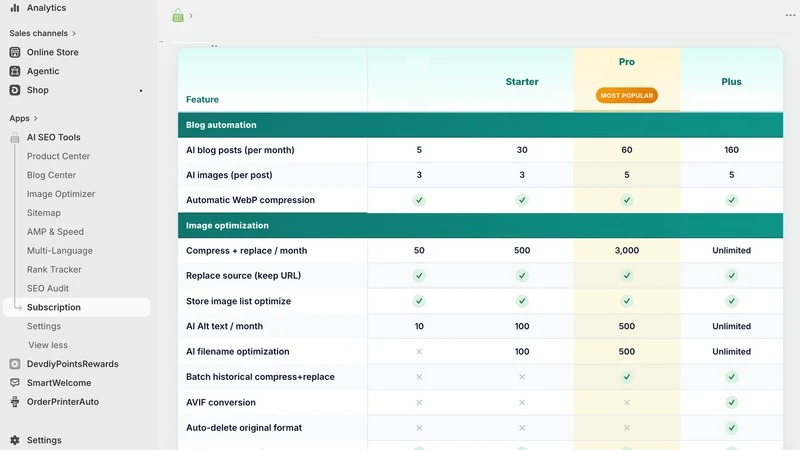Click the Pro checkmark for Batch historical compress+replace
Screen dimensions: 800x450
click(x=627, y=377)
